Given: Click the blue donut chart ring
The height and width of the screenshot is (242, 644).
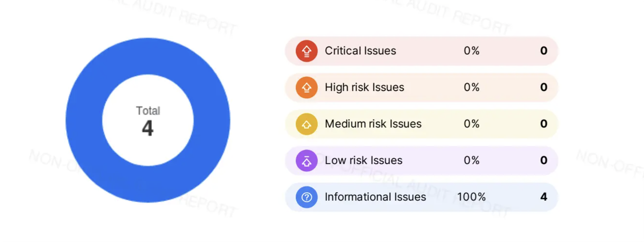Looking at the screenshot, I should (x=84, y=120).
